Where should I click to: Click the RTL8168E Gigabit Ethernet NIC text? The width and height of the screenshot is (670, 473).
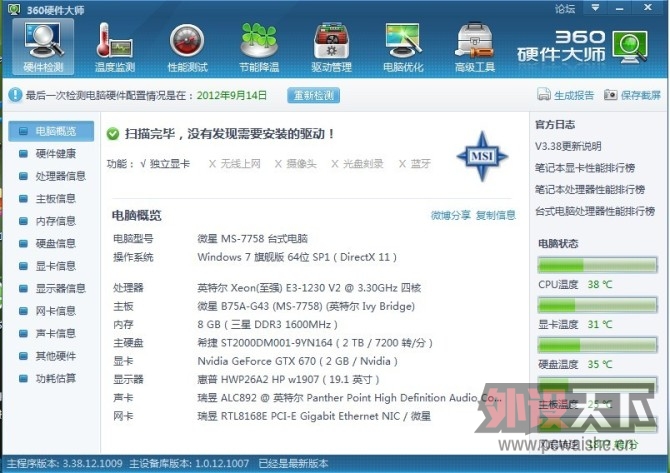point(314,416)
